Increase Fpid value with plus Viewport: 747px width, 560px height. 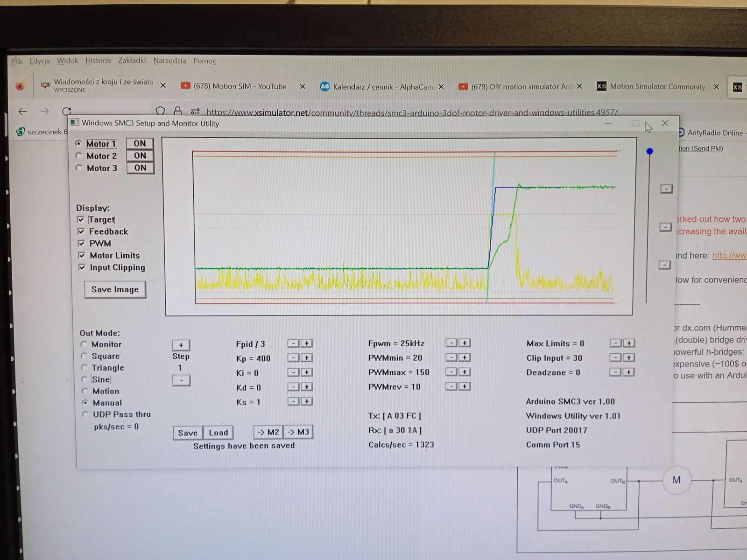coord(306,343)
